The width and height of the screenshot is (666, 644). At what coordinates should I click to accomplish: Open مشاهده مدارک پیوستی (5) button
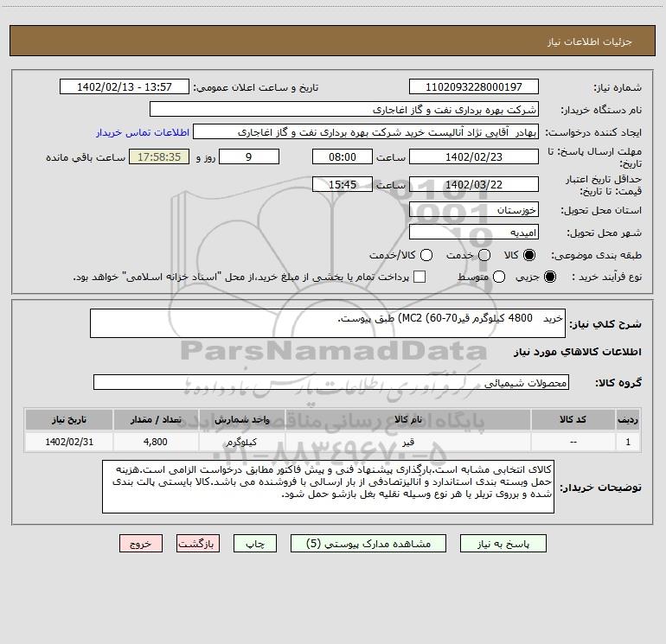point(368,544)
